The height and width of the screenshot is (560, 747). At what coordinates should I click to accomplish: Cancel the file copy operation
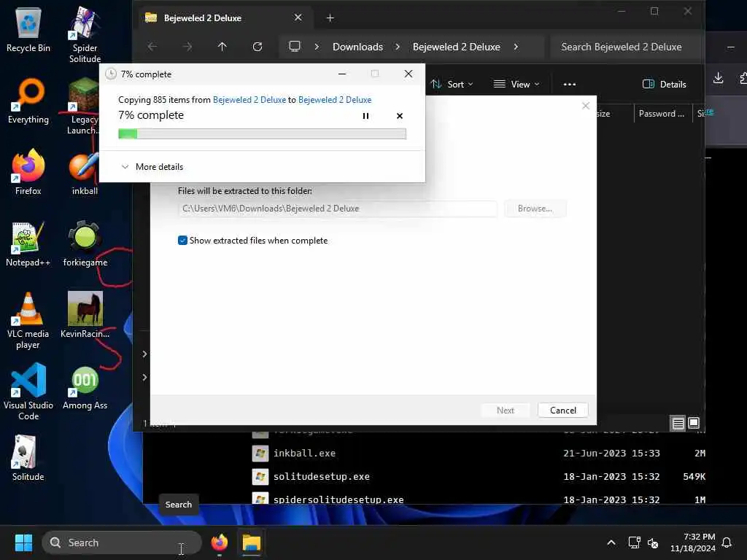tap(400, 116)
